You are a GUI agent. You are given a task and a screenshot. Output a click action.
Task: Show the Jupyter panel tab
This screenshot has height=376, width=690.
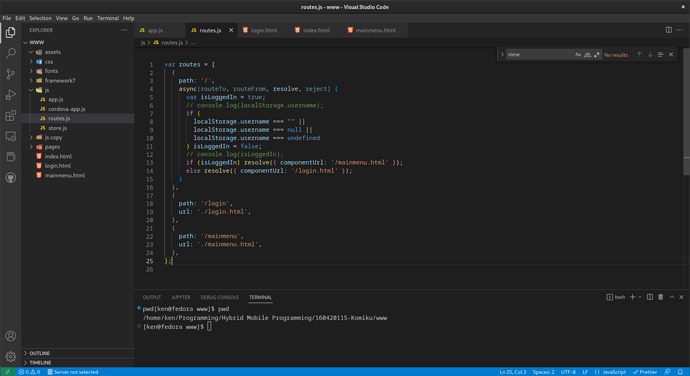180,297
